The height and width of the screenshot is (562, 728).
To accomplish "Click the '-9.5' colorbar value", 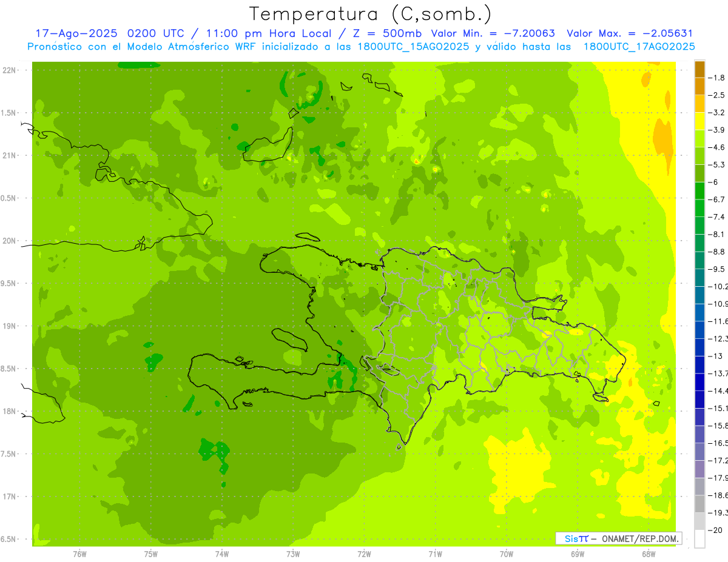I will pyautogui.click(x=718, y=269).
